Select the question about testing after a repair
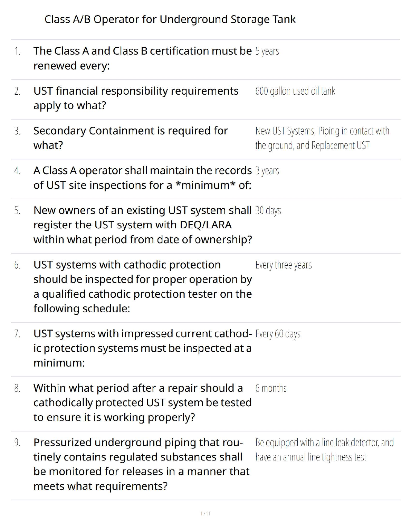Image resolution: width=411 pixels, height=532 pixels. (142, 402)
